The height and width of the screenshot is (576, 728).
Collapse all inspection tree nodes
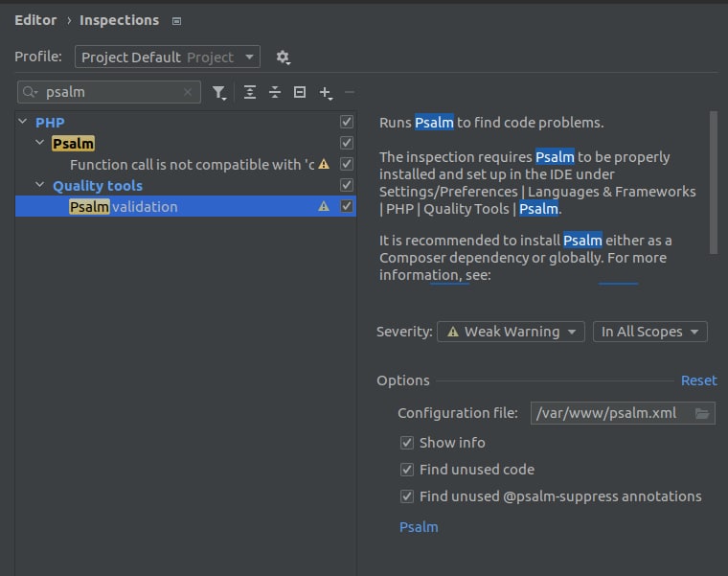[275, 92]
